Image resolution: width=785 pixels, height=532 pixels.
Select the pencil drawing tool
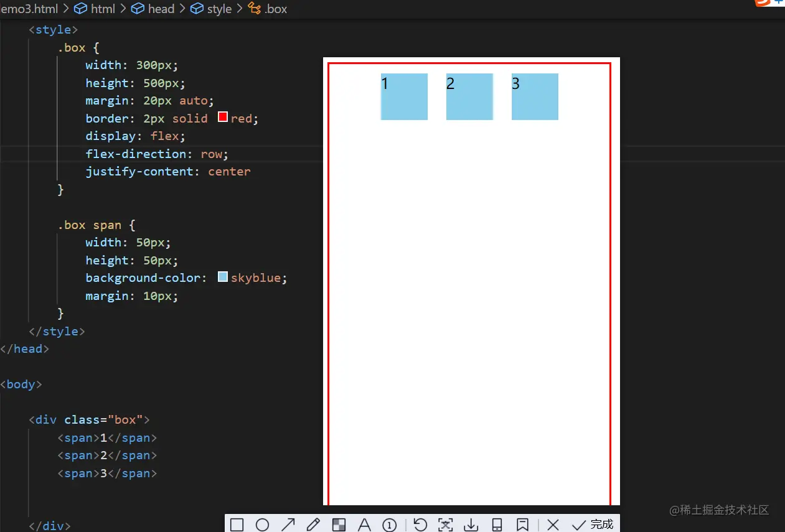coord(313,525)
